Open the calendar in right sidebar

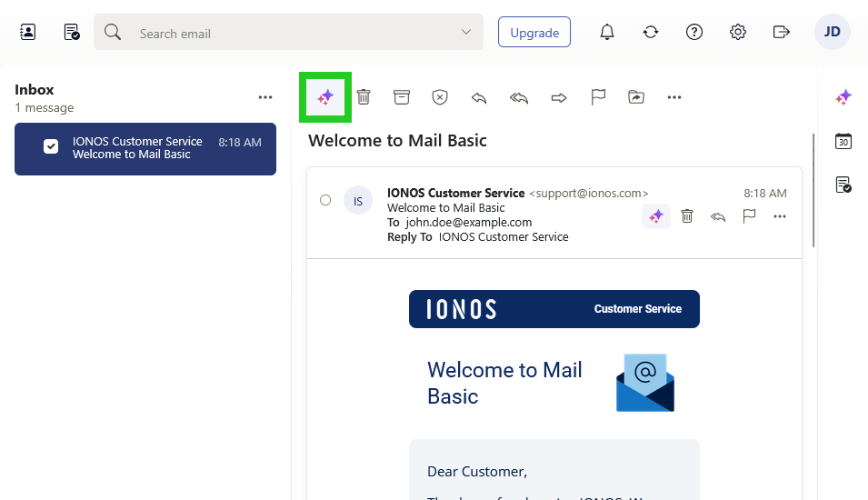click(843, 141)
